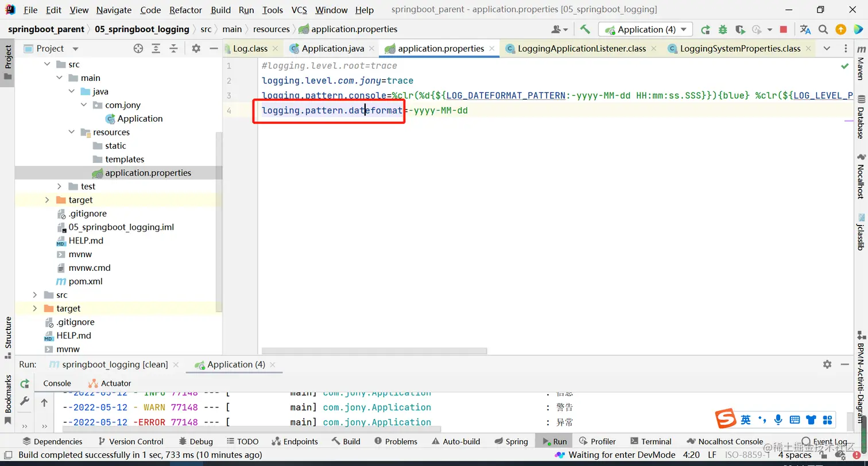
Task: Switch to Log.class editor tab
Action: coord(250,49)
